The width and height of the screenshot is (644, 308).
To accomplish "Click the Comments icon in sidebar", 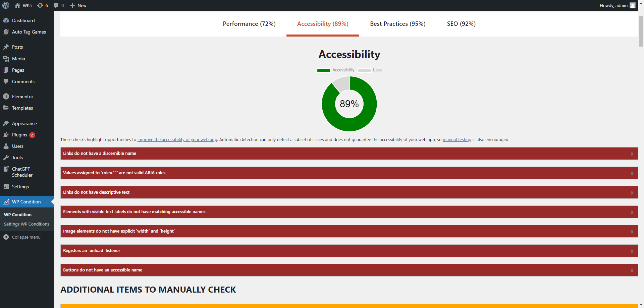I will click(6, 81).
